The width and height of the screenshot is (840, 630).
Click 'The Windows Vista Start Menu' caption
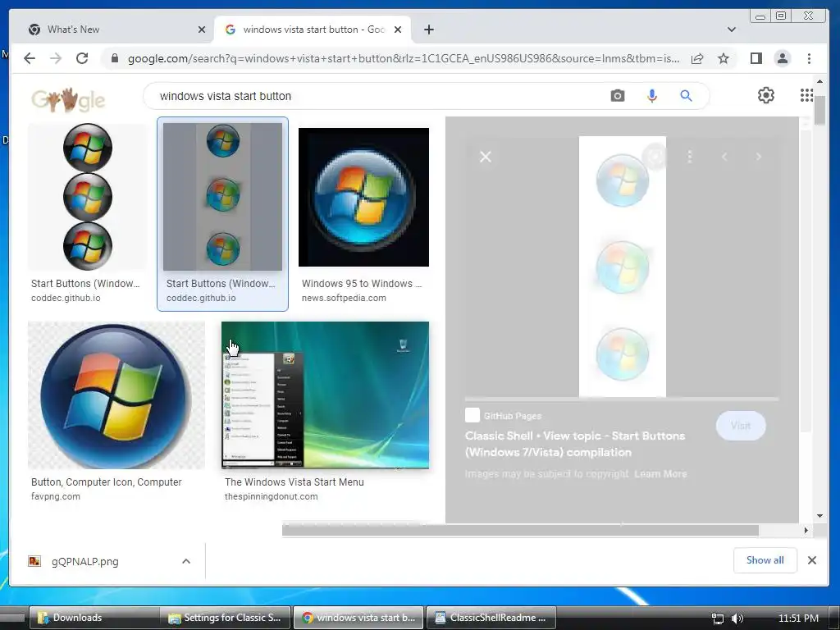pyautogui.click(x=294, y=482)
